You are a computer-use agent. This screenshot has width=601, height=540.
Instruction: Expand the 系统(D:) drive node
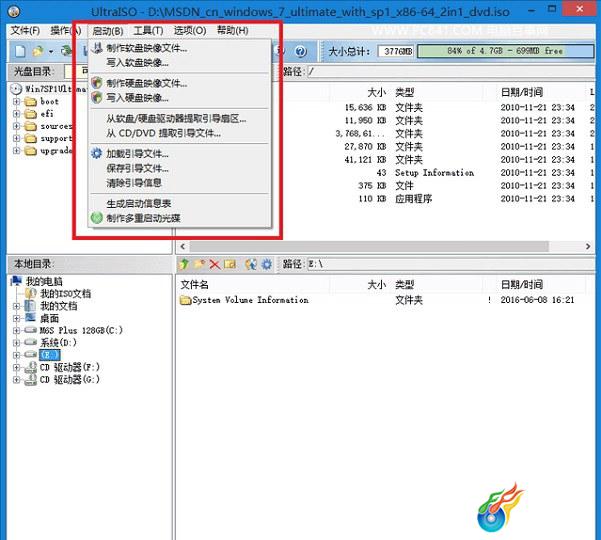coord(16,343)
